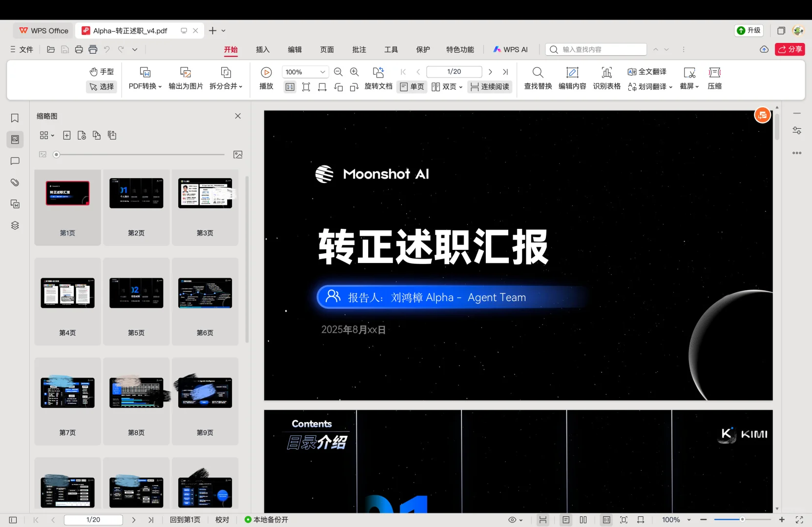Open the Edit Content tool (编辑内容)
812x527 pixels.
point(572,79)
